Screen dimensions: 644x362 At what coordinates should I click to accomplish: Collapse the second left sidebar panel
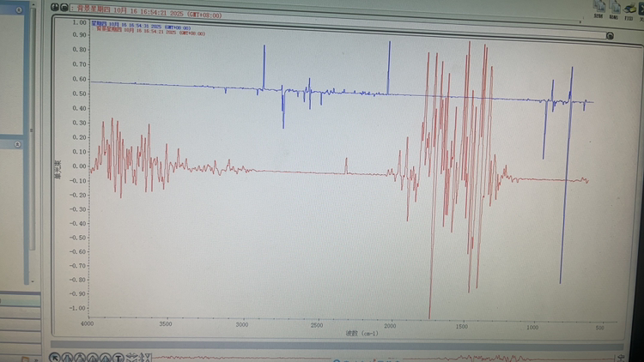pyautogui.click(x=17, y=144)
